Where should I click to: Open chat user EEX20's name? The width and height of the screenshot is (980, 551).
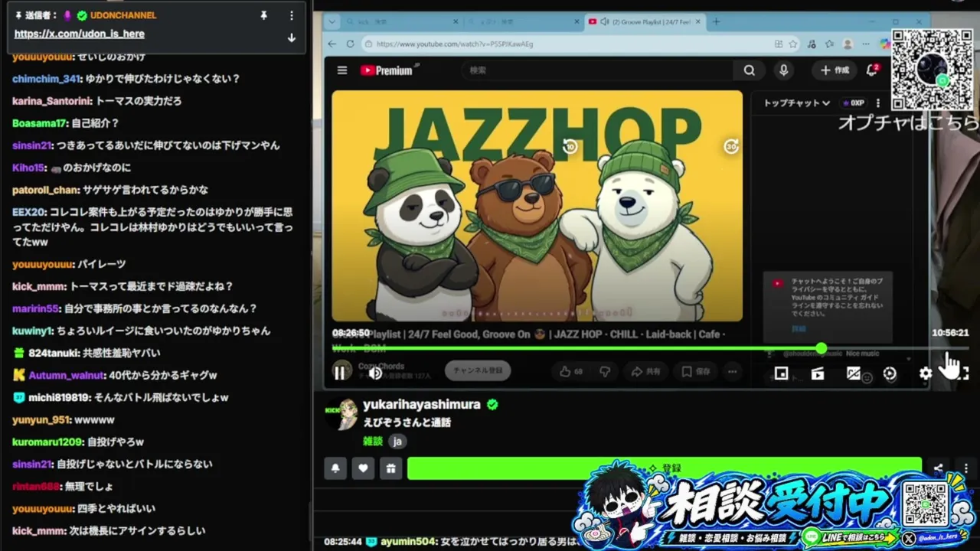[29, 212]
